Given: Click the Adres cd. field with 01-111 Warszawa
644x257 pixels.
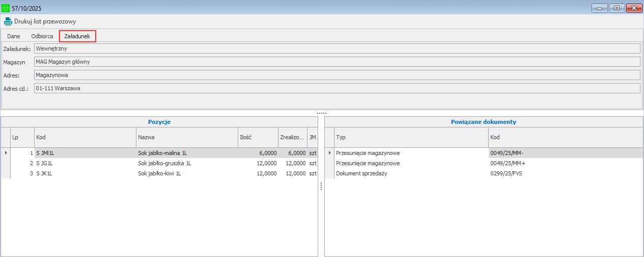Looking at the screenshot, I should 336,88.
